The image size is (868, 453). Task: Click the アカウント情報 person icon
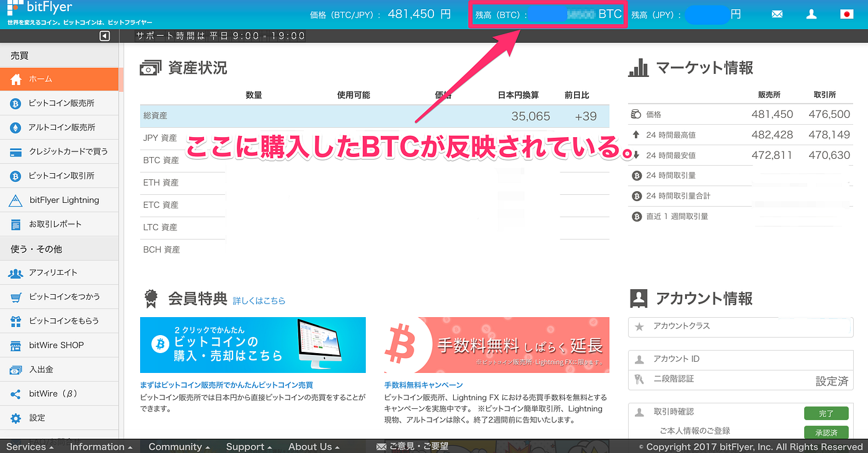(x=639, y=298)
